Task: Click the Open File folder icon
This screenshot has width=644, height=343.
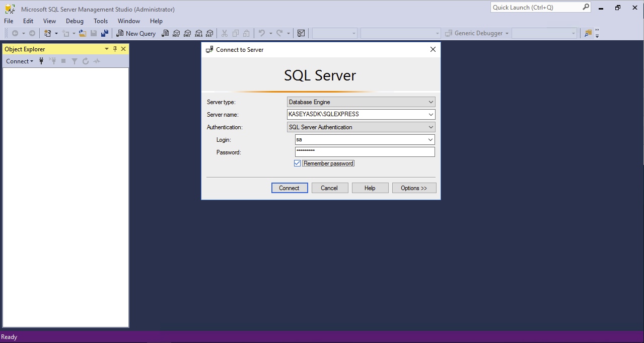Action: [x=83, y=33]
